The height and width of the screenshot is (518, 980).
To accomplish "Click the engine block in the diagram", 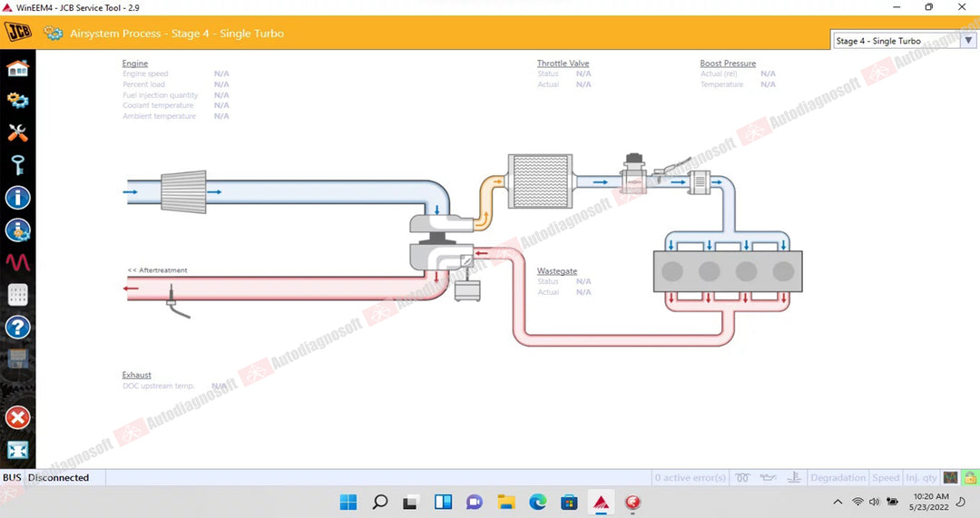I will [x=728, y=271].
